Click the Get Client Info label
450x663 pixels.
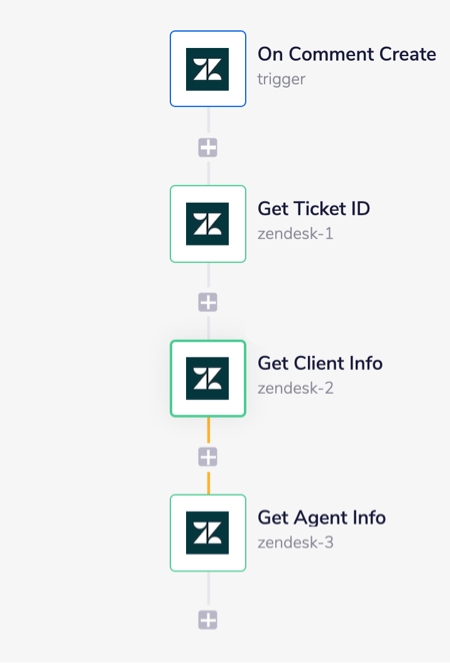[320, 363]
